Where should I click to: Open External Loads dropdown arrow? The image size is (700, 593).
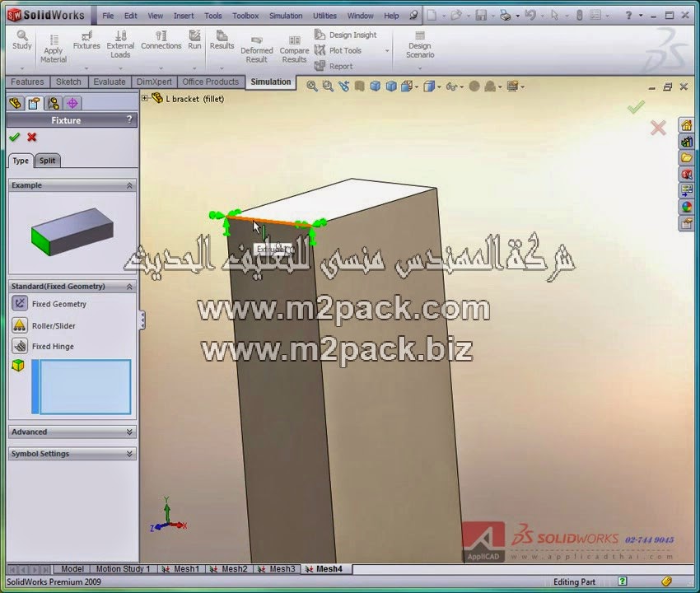click(x=120, y=68)
